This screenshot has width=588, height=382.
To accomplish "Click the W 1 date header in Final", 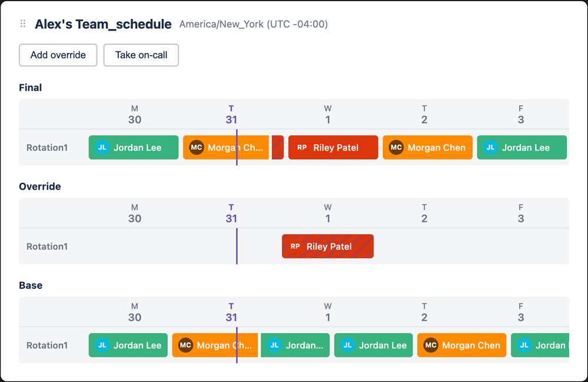I will (x=328, y=115).
